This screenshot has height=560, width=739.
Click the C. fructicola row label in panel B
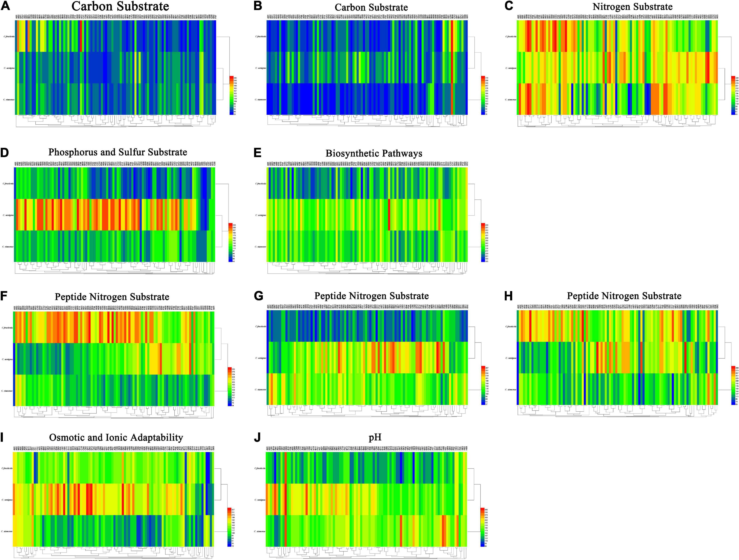click(261, 36)
